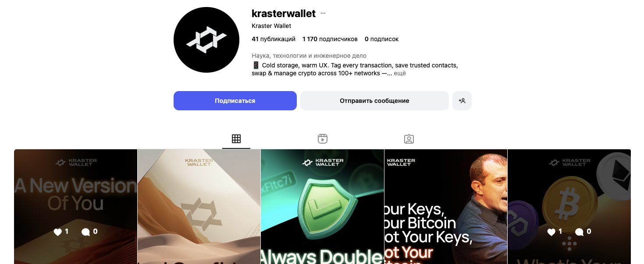Open the Your Keys, Your Bitcoin post

(446, 207)
